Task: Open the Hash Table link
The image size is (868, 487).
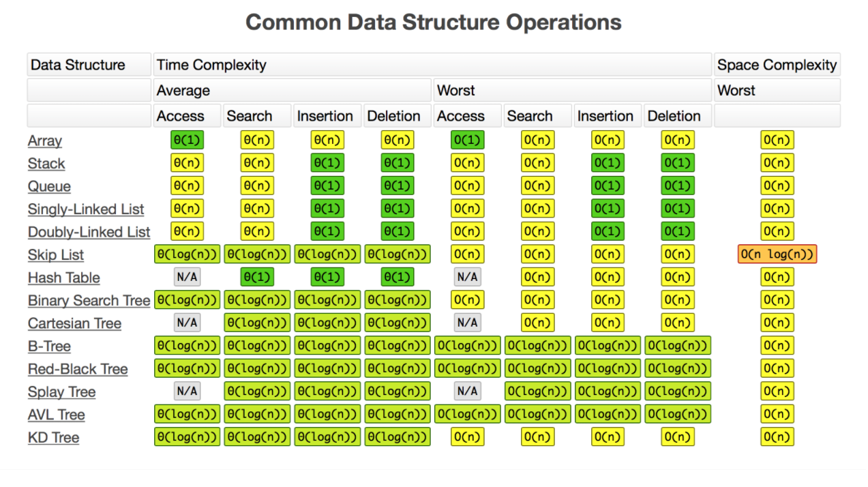Action: (63, 278)
